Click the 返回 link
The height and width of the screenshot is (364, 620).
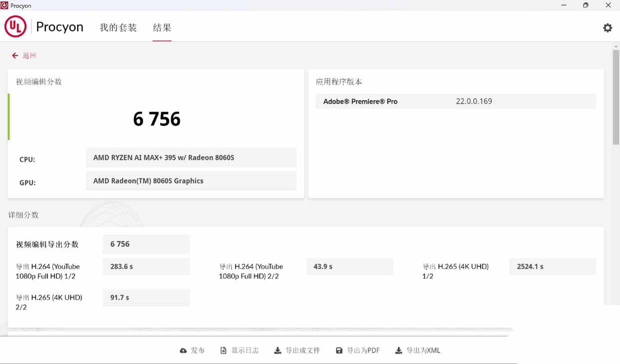click(x=30, y=55)
